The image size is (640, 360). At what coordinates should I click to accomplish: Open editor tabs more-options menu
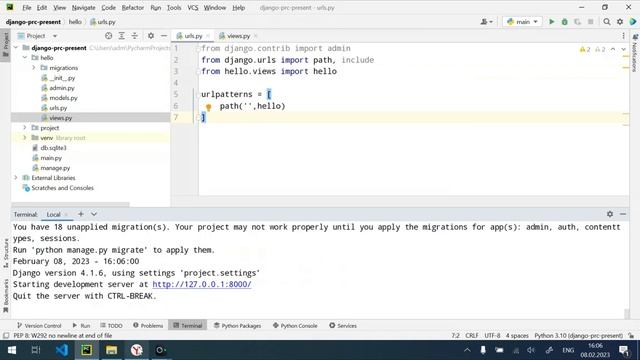623,36
